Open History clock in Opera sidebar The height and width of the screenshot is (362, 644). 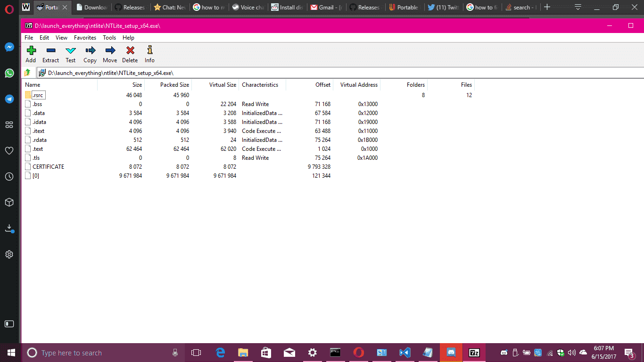(x=9, y=177)
